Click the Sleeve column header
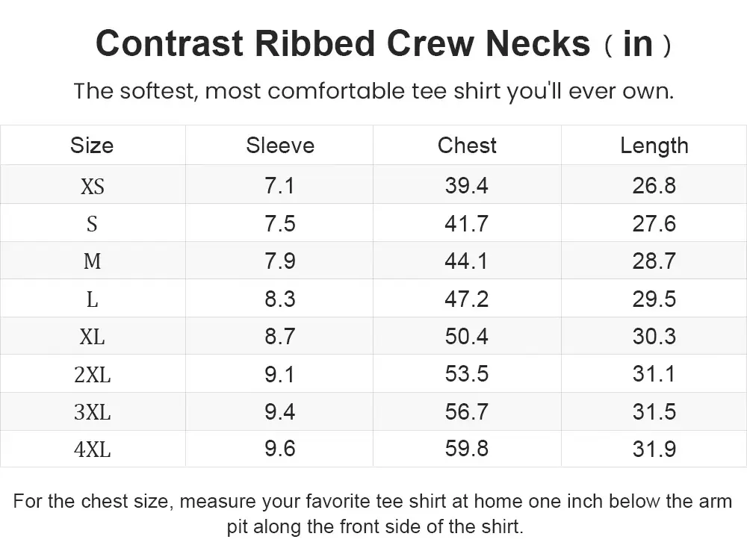 point(280,146)
